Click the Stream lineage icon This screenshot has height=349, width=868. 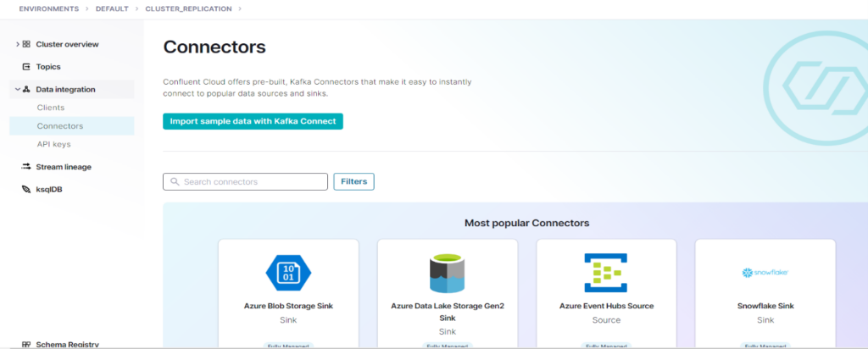pos(26,167)
